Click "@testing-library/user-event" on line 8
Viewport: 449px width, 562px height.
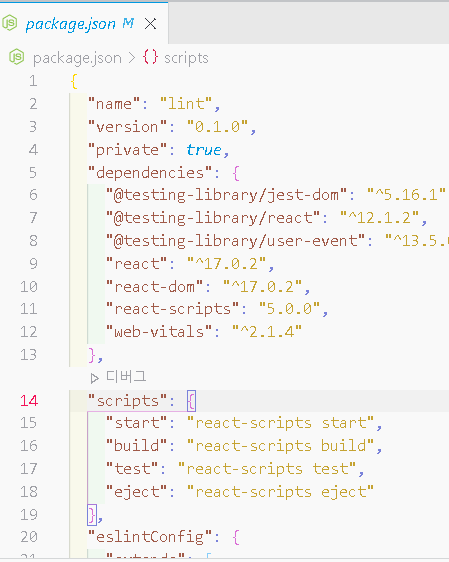point(235,241)
